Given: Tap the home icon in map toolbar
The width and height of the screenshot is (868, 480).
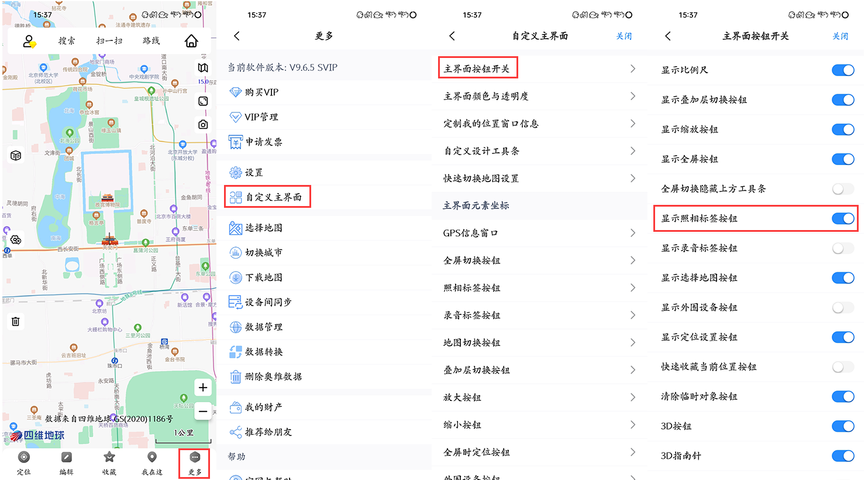Looking at the screenshot, I should pos(191,41).
